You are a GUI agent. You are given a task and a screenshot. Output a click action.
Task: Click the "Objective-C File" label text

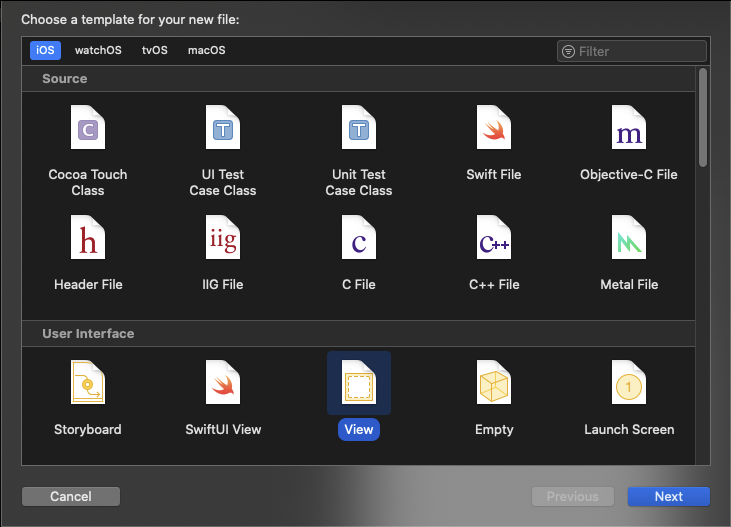coord(629,174)
